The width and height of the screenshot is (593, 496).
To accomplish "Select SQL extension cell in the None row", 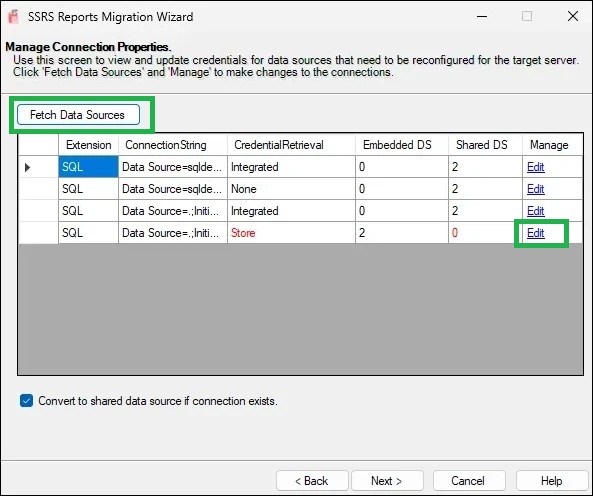I will (x=88, y=189).
